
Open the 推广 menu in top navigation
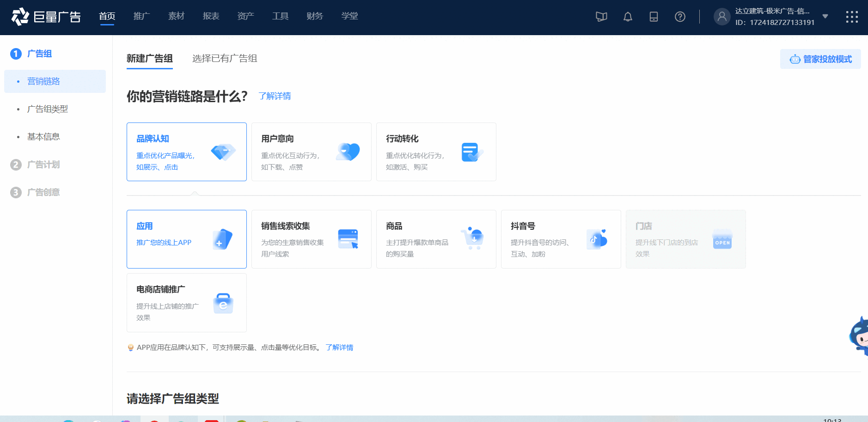tap(141, 16)
